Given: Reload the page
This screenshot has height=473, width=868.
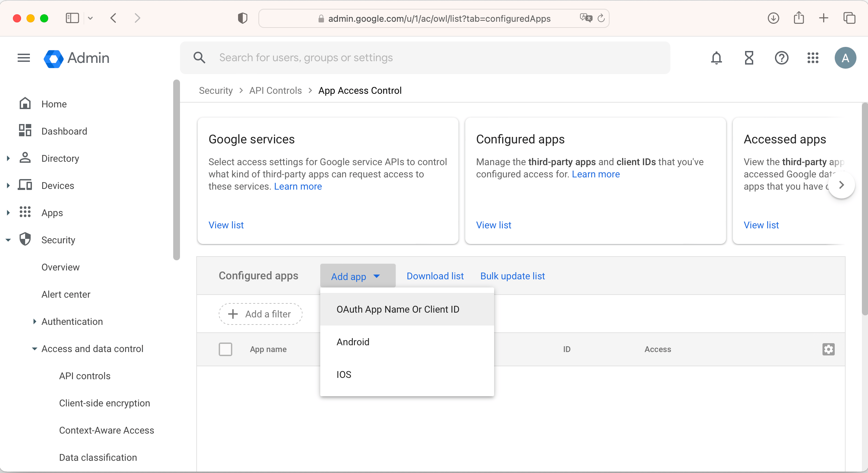Looking at the screenshot, I should (601, 18).
